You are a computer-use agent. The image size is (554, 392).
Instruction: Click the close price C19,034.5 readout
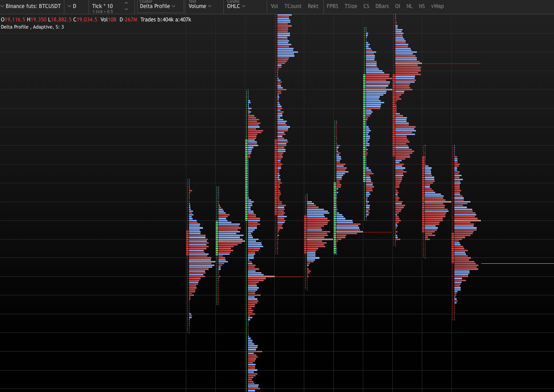[x=85, y=20]
